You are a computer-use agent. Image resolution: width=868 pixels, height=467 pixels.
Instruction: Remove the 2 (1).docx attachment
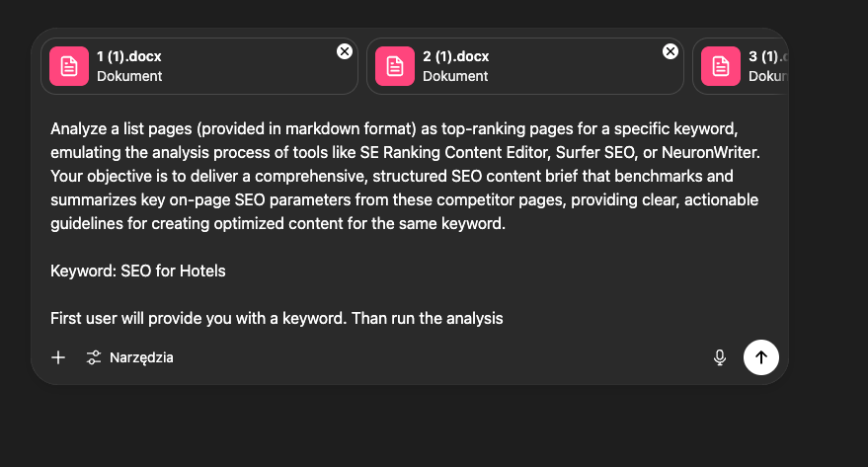(x=670, y=51)
